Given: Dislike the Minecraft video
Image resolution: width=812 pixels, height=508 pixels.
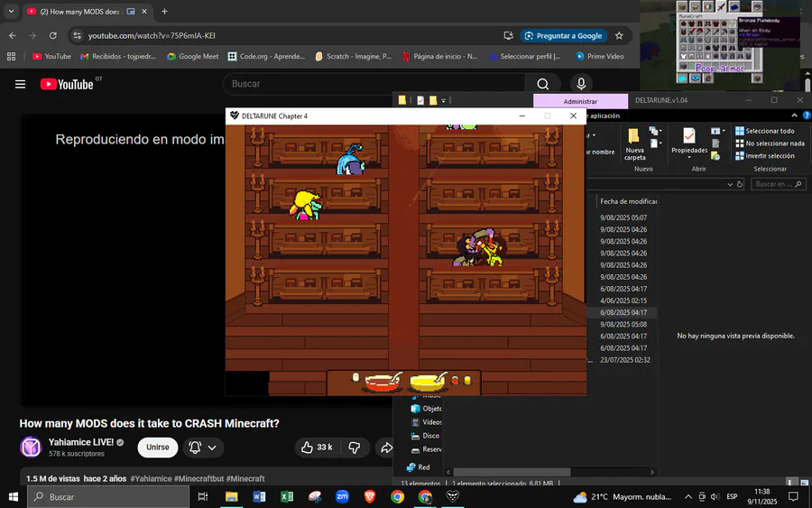Looking at the screenshot, I should (x=355, y=448).
